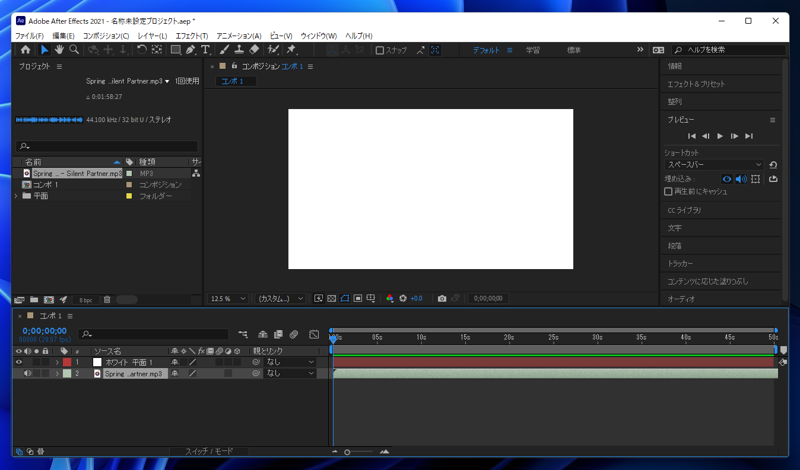Image resolution: width=800 pixels, height=470 pixels.
Task: Select the Clone Stamp tool
Action: [239, 50]
